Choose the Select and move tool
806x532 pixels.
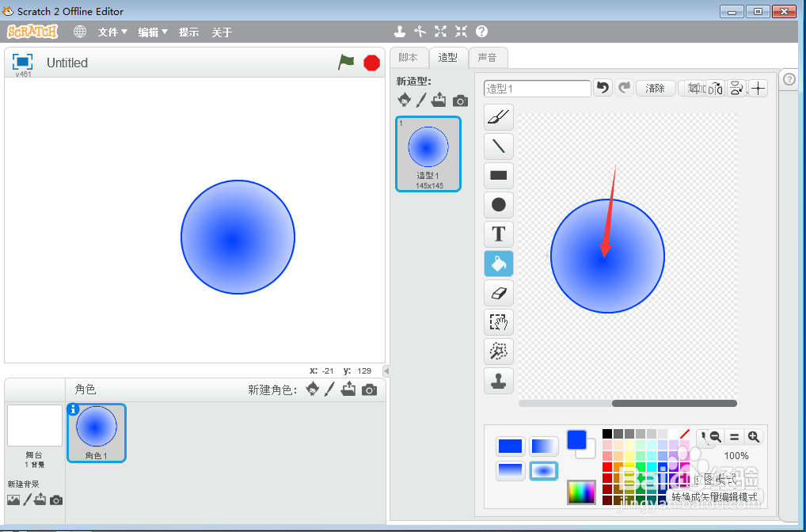(499, 322)
